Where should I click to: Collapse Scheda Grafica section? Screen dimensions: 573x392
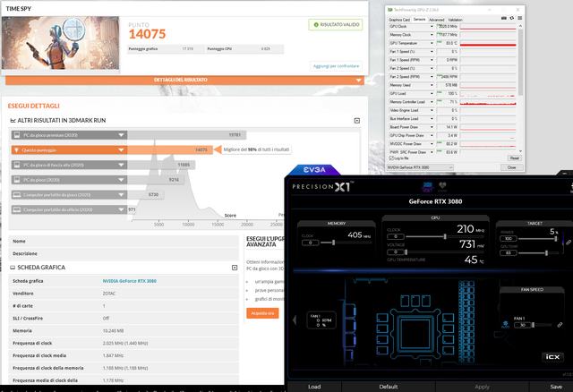(235, 268)
